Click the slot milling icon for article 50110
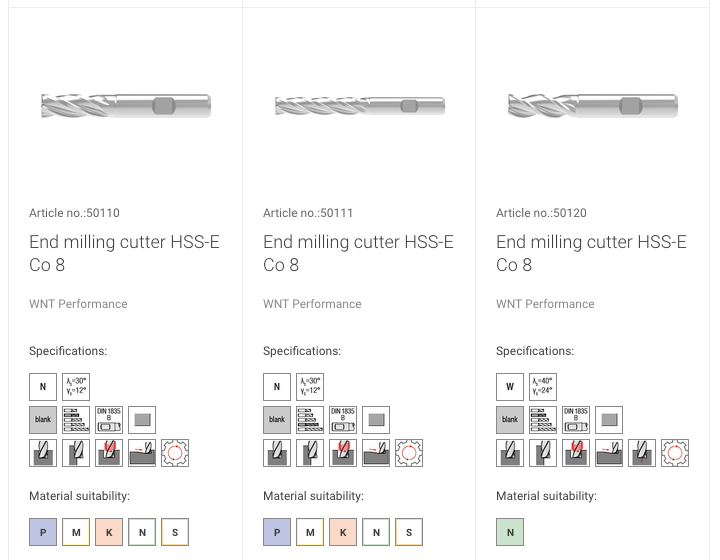The image size is (720, 560). click(x=43, y=453)
